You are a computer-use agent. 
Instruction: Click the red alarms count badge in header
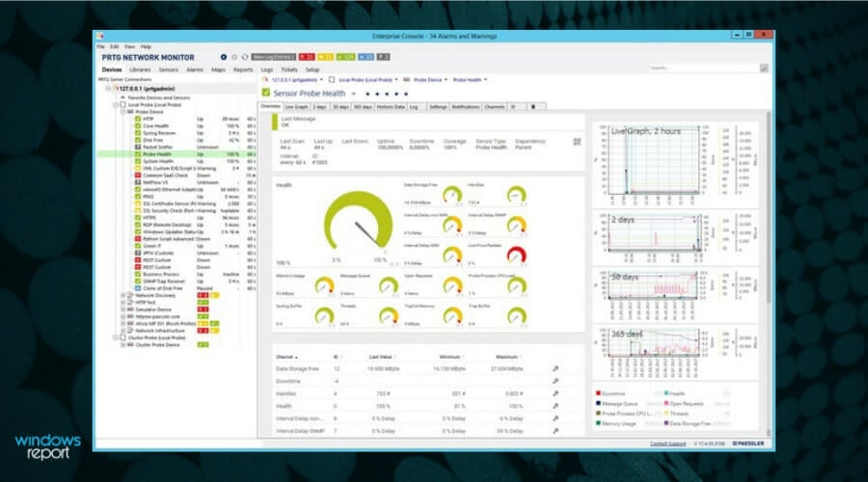click(307, 57)
